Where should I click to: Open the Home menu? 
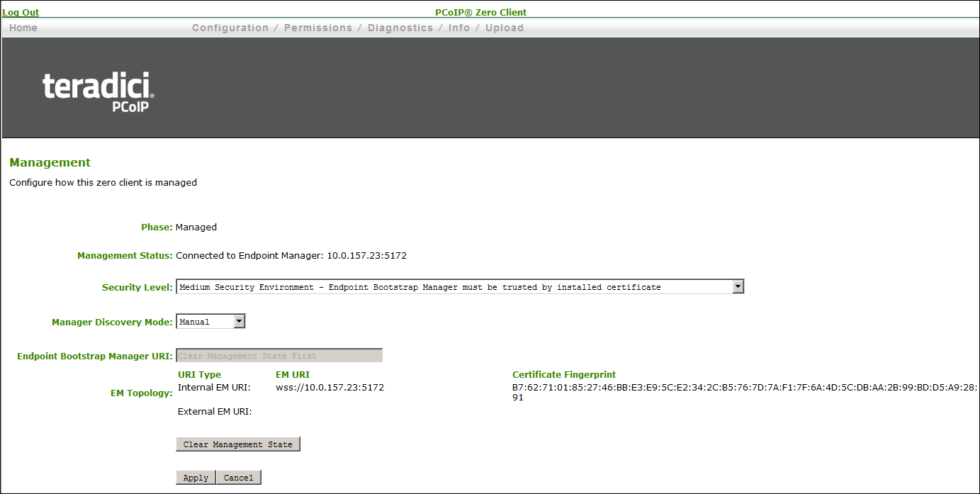23,28
